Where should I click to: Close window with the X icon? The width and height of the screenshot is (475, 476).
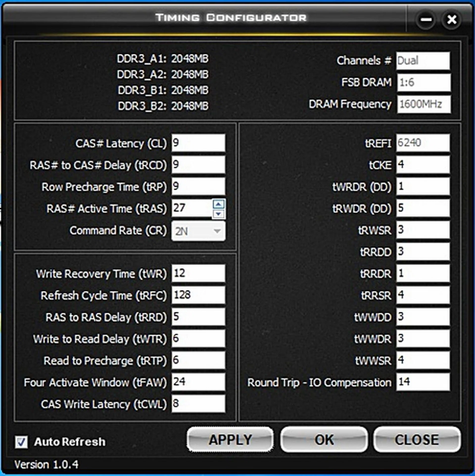click(452, 20)
